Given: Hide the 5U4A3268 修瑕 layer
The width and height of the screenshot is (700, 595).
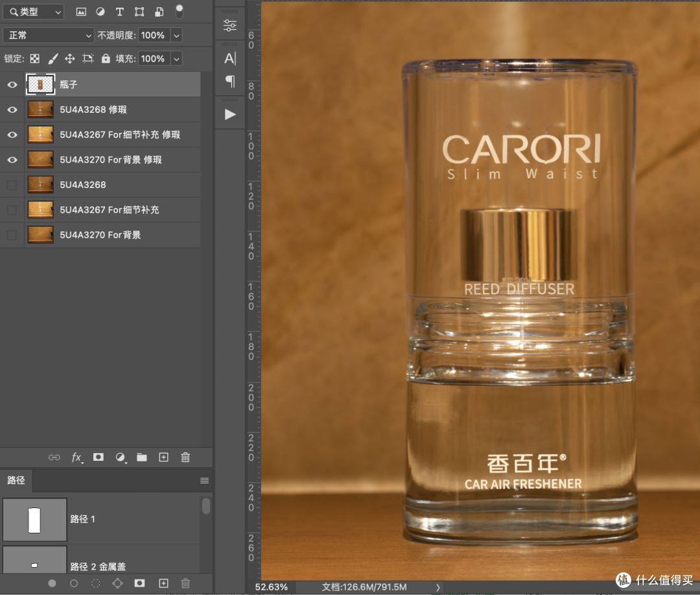Looking at the screenshot, I should (12, 110).
